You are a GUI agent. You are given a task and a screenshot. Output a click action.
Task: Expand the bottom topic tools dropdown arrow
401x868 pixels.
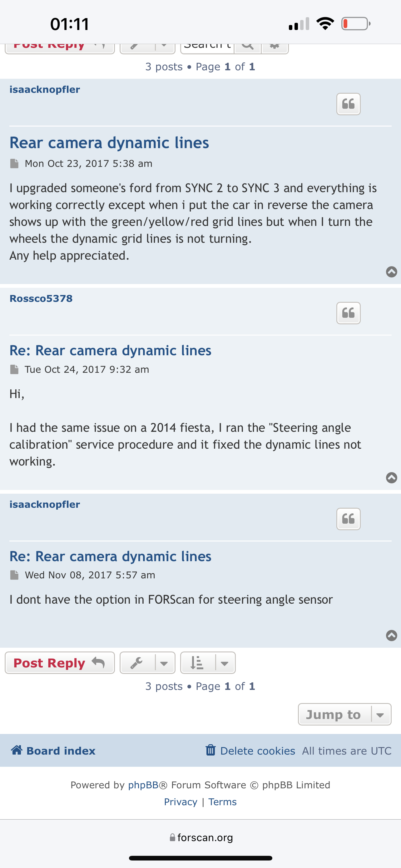click(x=164, y=663)
